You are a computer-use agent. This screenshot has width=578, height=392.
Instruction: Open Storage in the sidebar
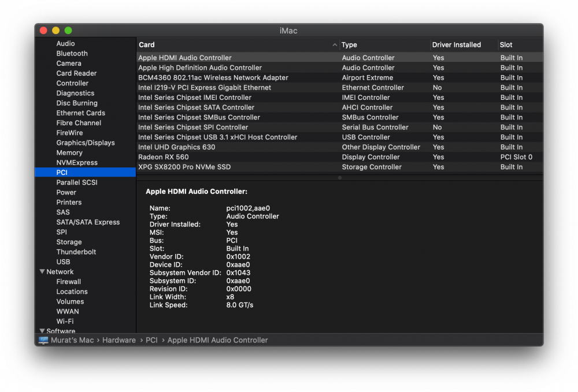69,242
